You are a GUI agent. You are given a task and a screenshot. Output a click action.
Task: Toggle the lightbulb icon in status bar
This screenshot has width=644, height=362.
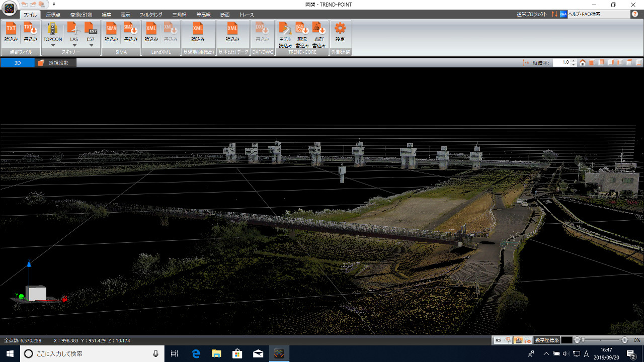coord(508,340)
